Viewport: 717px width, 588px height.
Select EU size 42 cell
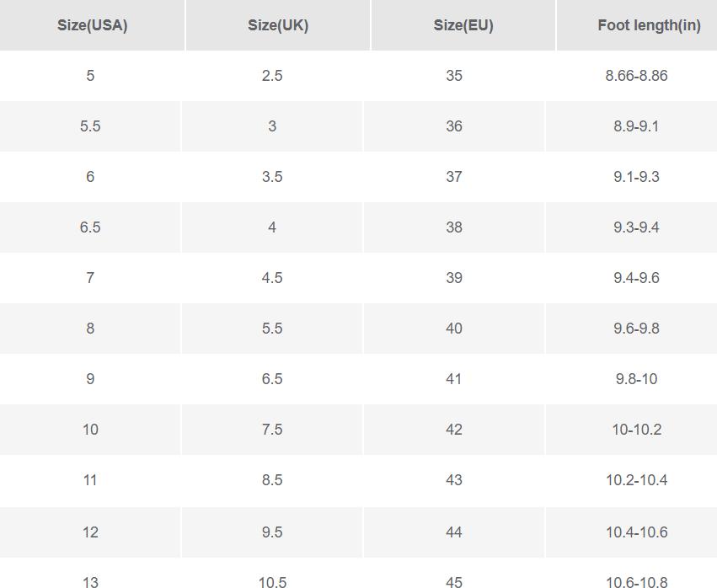click(454, 430)
